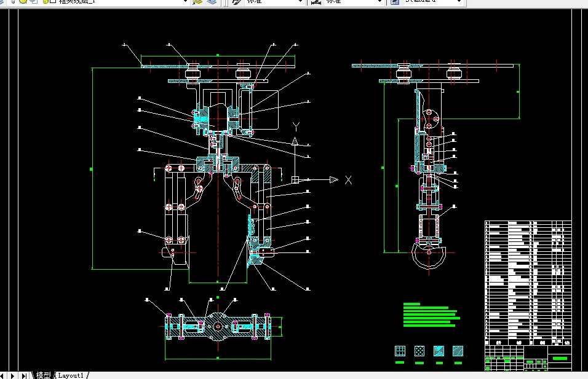
Task: Open the dimension style 标准 dropdown arrow
Action: coord(379,2)
